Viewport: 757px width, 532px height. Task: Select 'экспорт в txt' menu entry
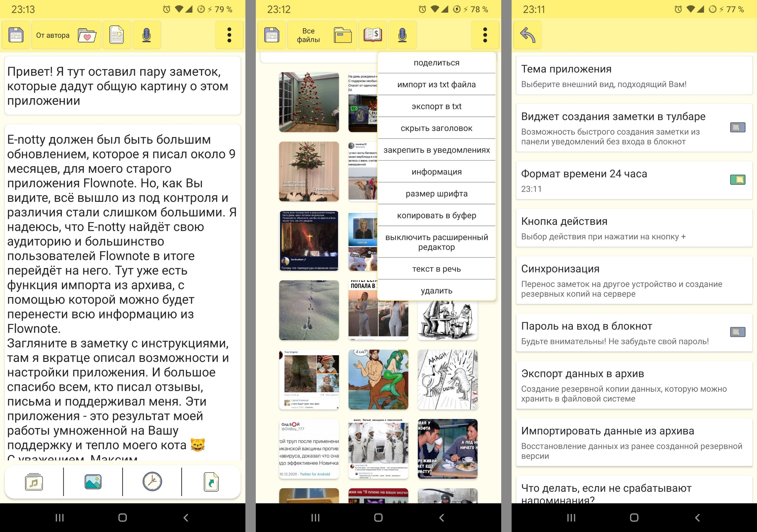coord(436,106)
